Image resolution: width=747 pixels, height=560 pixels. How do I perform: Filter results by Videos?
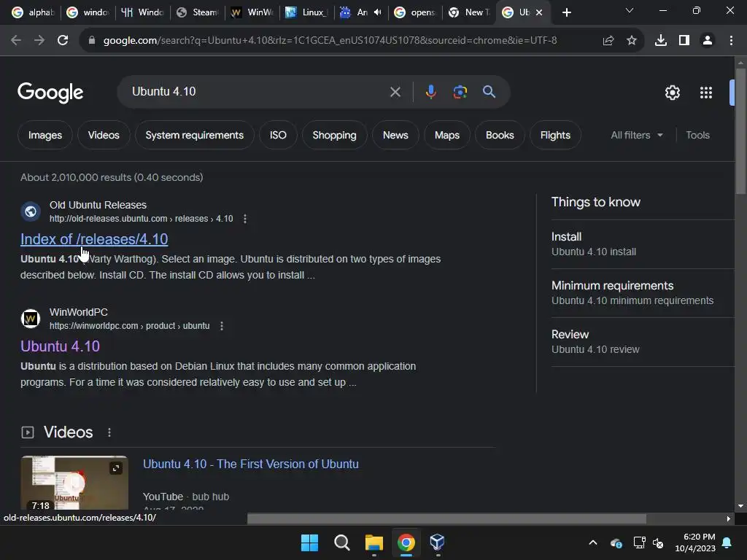pos(104,135)
